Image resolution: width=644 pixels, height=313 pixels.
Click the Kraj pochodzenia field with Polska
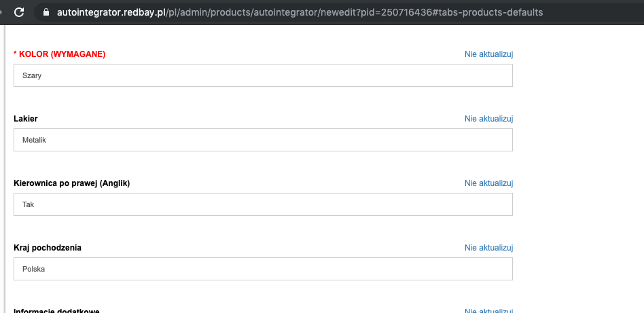click(x=263, y=269)
